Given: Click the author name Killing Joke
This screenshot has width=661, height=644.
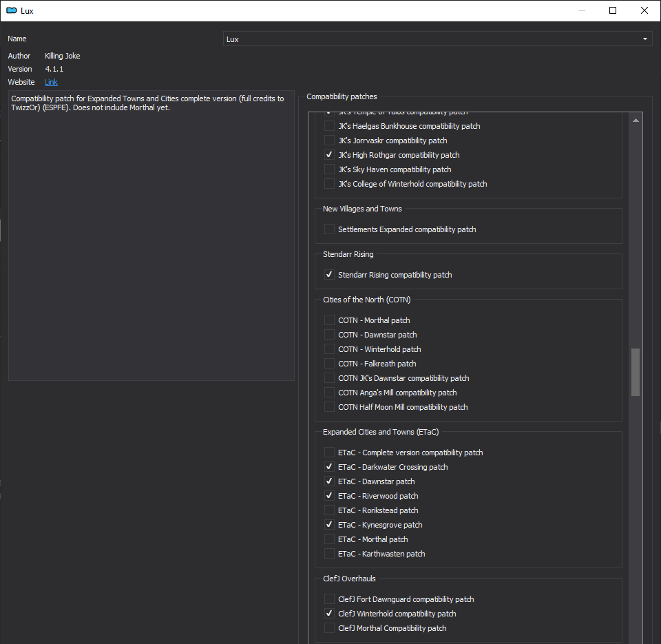Looking at the screenshot, I should (x=63, y=56).
